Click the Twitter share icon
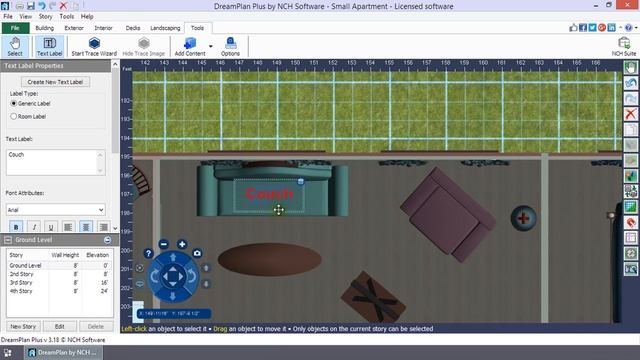 pos(592,28)
